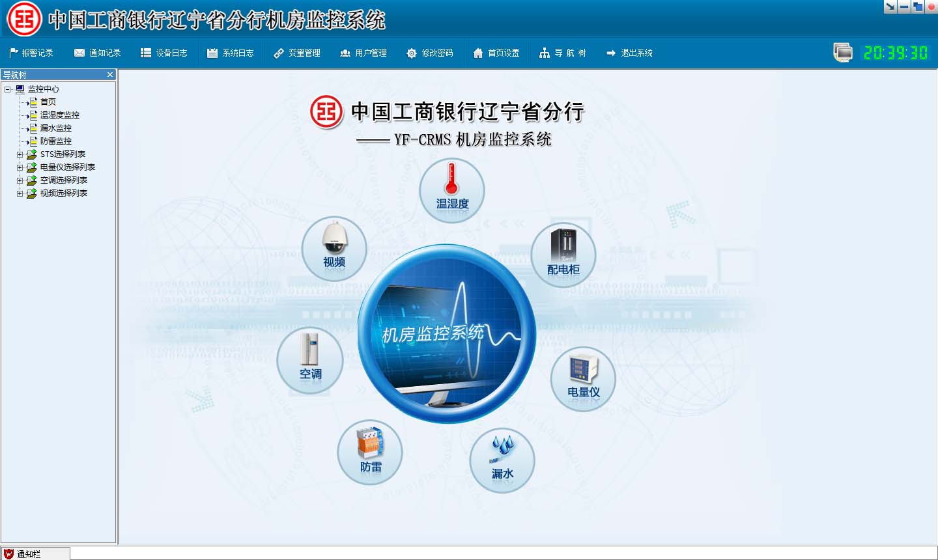Open 设备日志 device log
Viewport: 938px width, 560px height.
[x=164, y=53]
